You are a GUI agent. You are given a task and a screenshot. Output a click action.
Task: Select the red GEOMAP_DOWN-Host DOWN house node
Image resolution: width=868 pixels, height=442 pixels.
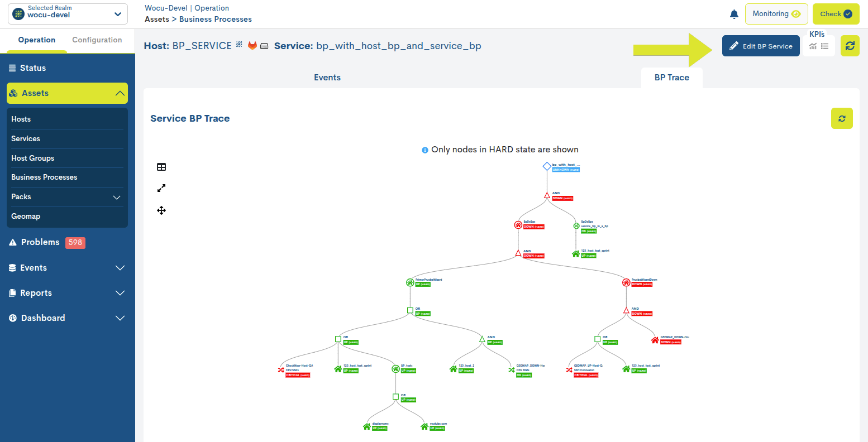[x=655, y=340]
